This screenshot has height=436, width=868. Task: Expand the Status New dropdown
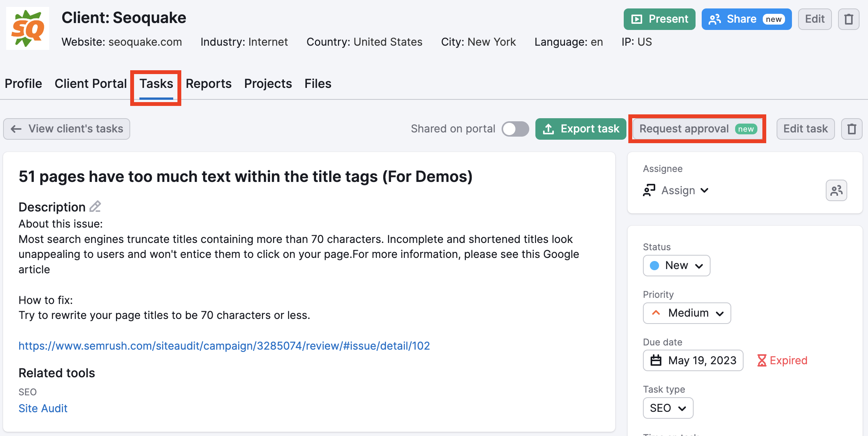676,266
